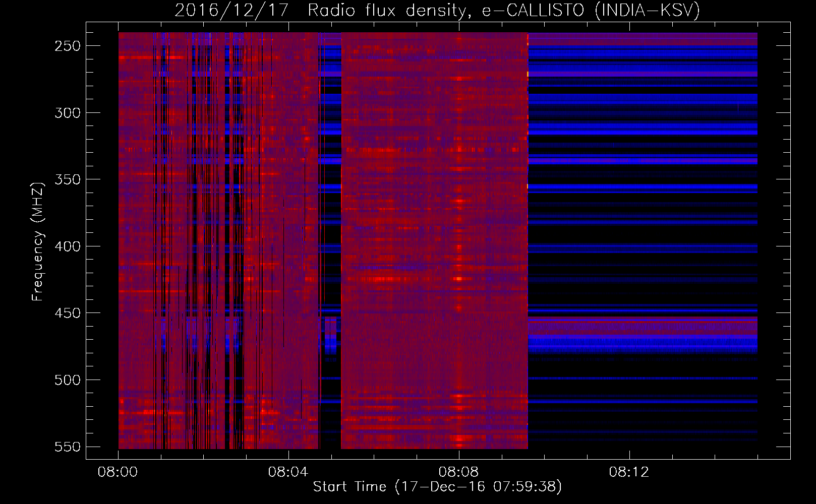This screenshot has width=816, height=504.
Task: Click the 08:08 time tick label
Action: coord(459,472)
